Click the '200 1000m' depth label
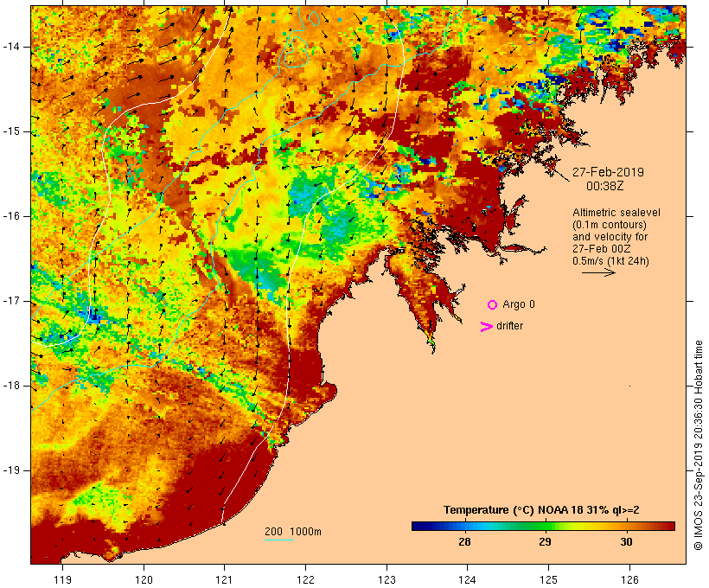Screen dimensions: 709x588 (293, 532)
